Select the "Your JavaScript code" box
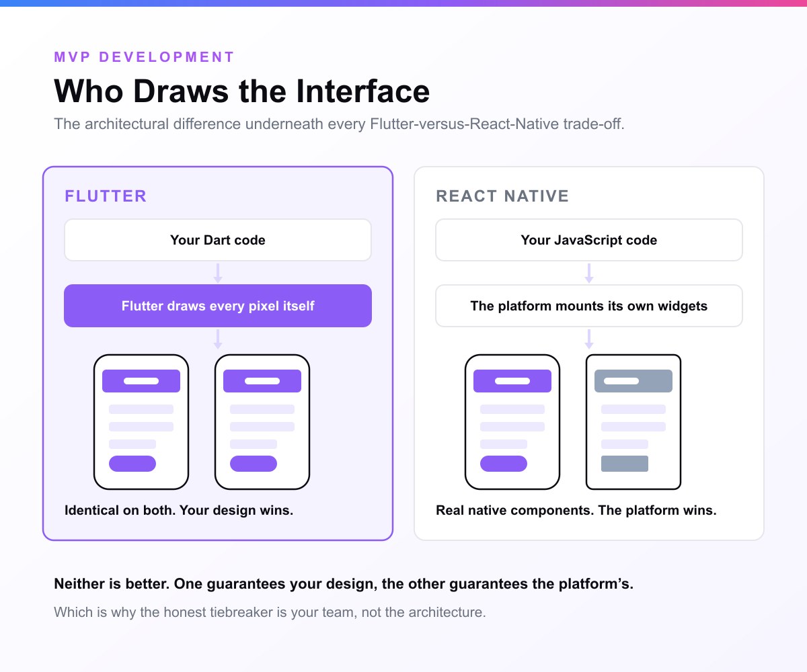Screen dimensions: 807x672 tap(589, 240)
